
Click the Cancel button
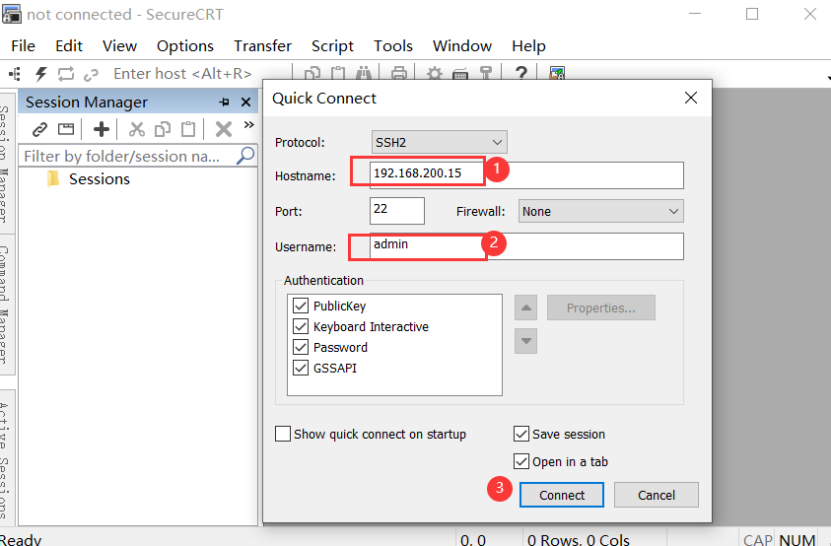tap(656, 495)
